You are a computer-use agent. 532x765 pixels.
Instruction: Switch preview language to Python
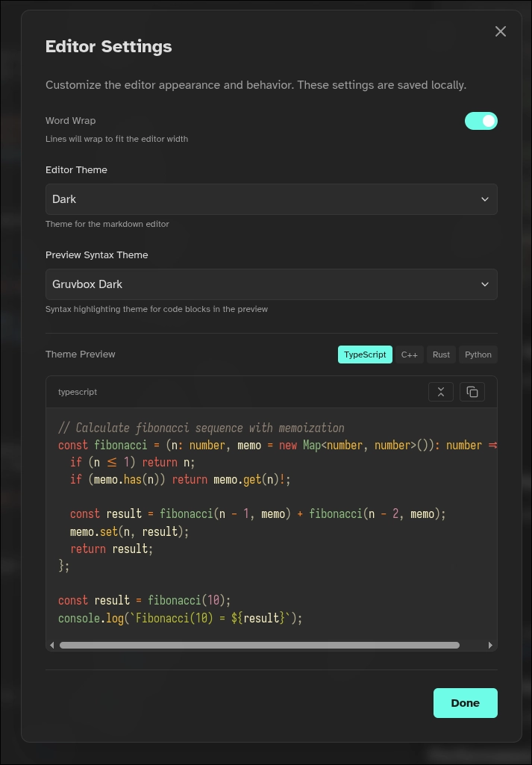[x=478, y=355]
